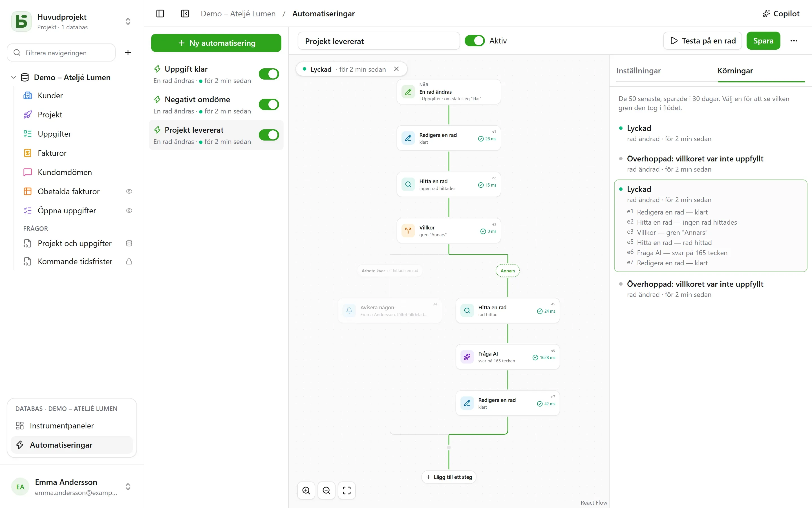Viewport: 812px width, 508px height.
Task: Select the Fråga AI step node
Action: click(507, 357)
